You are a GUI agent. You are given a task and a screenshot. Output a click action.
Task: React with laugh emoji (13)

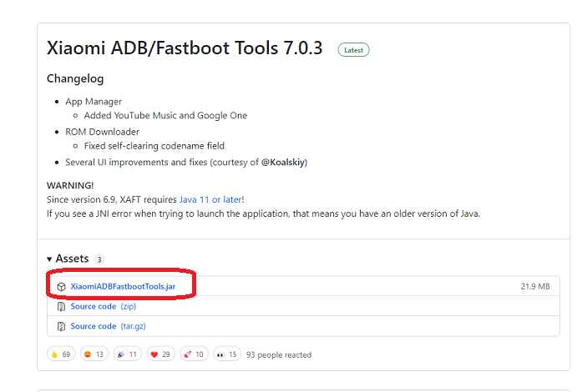tap(94, 354)
